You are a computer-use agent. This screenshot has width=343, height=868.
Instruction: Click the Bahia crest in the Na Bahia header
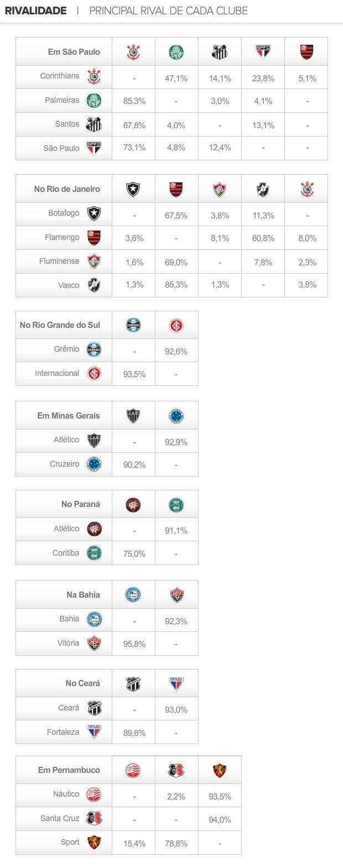[x=133, y=595]
